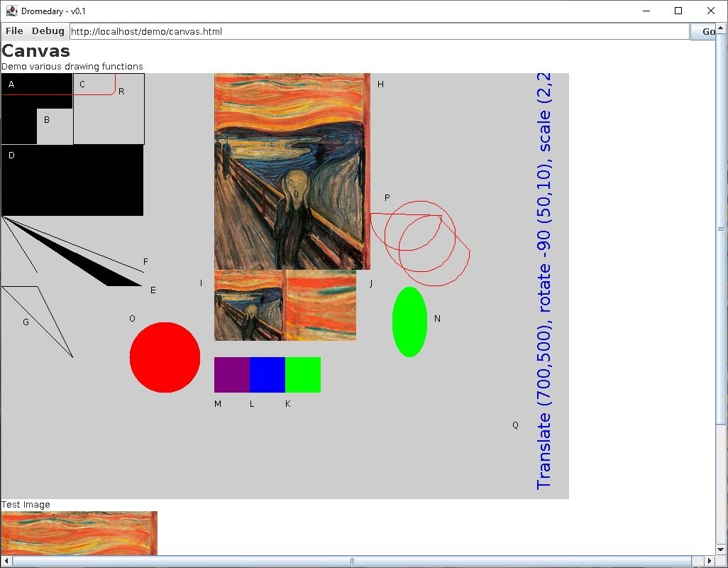
Task: Click the small scaled Scream image
Action: [248, 305]
